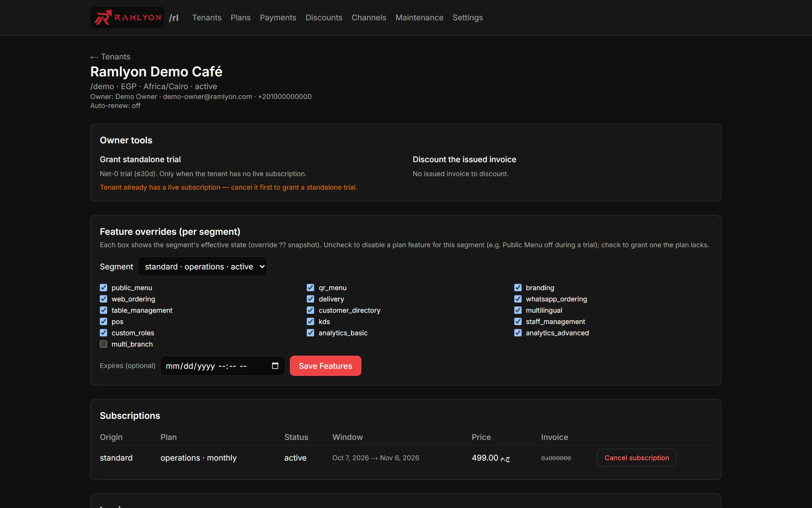Click the Ramlyon logo
The width and height of the screenshot is (812, 508).
click(x=127, y=17)
